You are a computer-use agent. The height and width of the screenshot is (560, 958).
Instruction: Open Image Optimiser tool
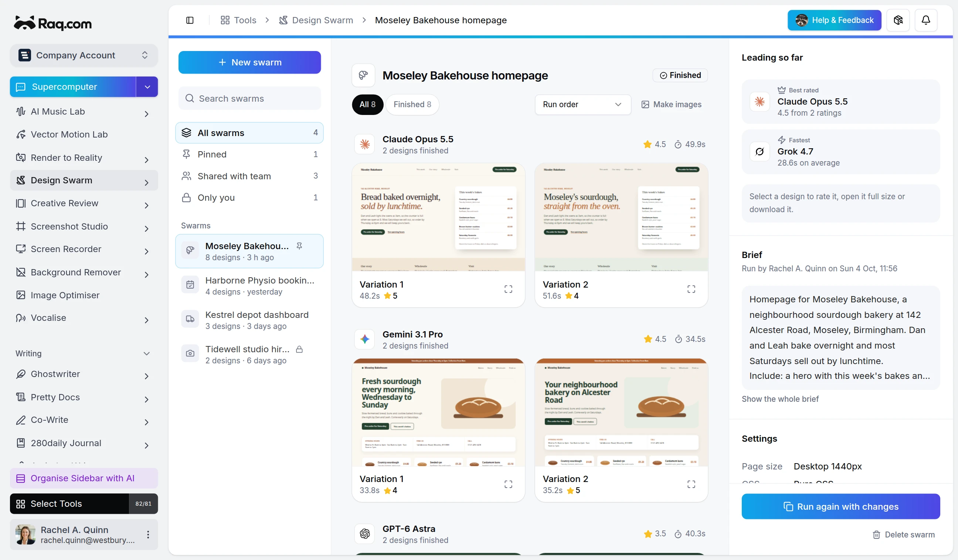[84, 295]
